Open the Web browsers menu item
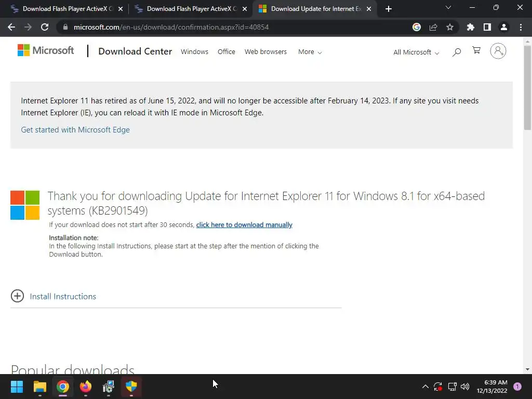The height and width of the screenshot is (399, 532). (265, 52)
